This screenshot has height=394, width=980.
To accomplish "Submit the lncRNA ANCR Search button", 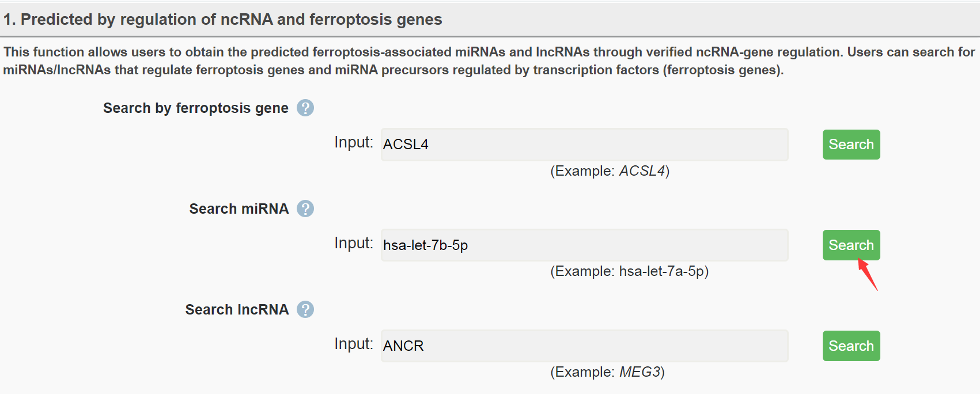I will point(851,346).
